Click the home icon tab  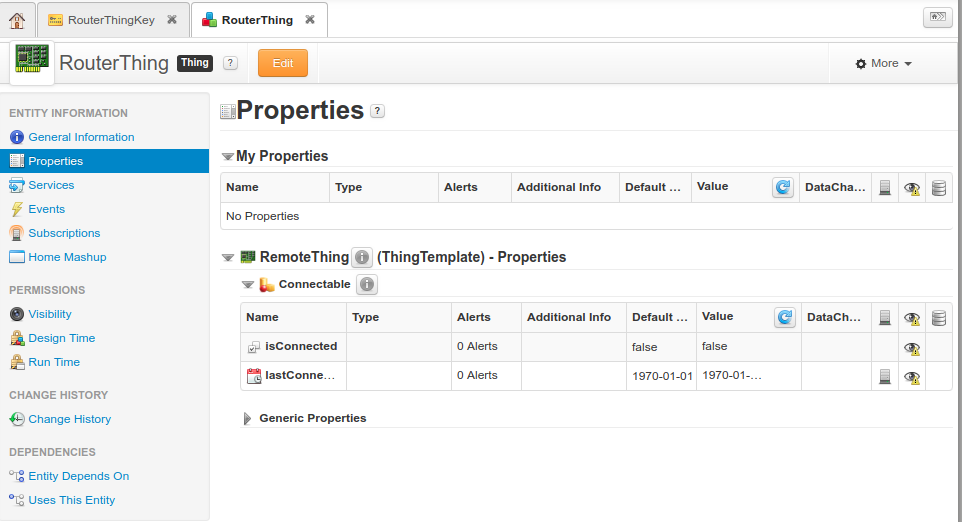pos(17,20)
